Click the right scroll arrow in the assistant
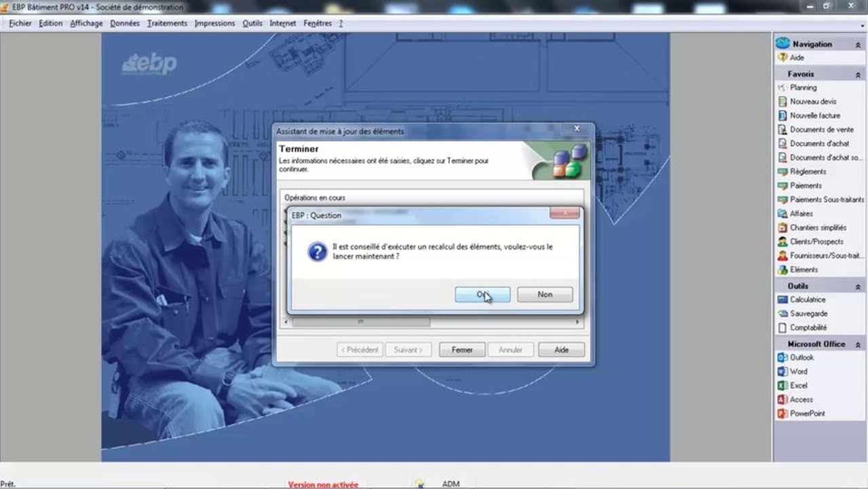 click(578, 322)
